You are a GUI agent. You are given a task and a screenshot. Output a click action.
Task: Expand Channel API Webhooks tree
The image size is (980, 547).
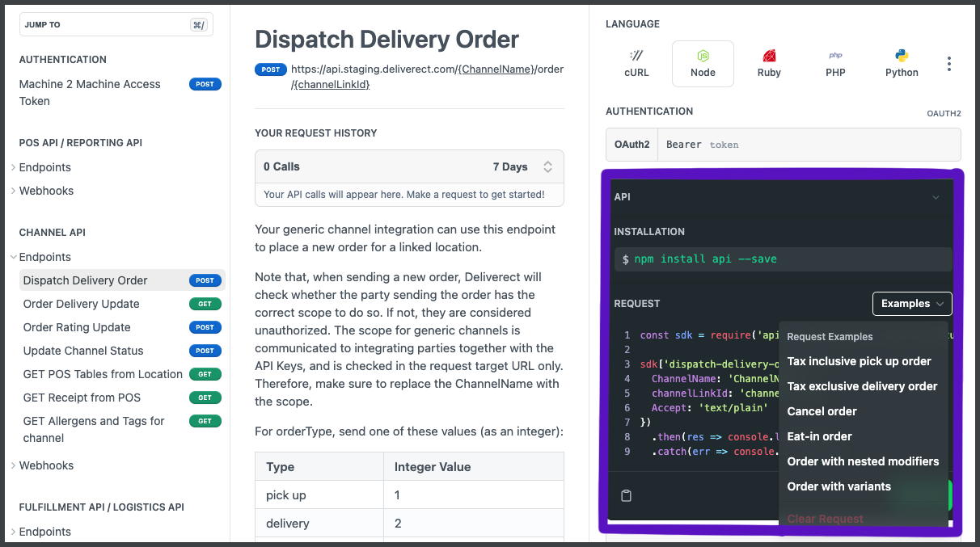[14, 465]
